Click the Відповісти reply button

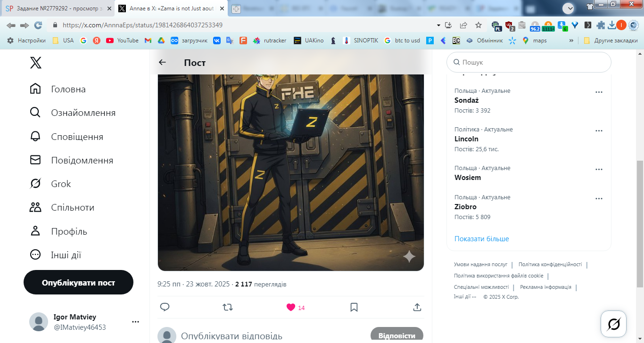tap(397, 335)
